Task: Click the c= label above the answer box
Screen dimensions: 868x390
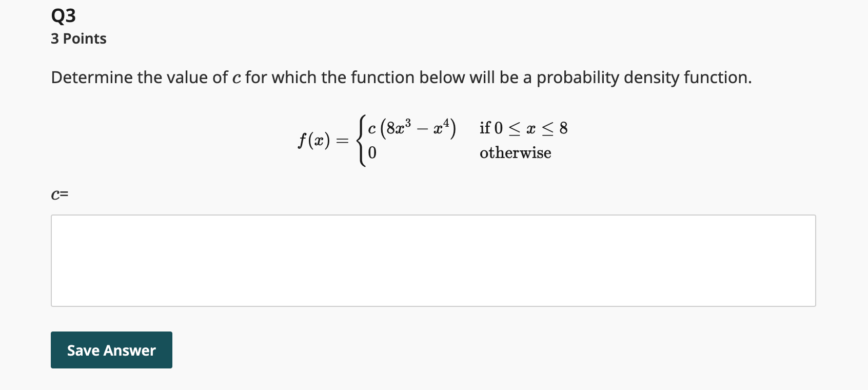Action: (x=60, y=194)
